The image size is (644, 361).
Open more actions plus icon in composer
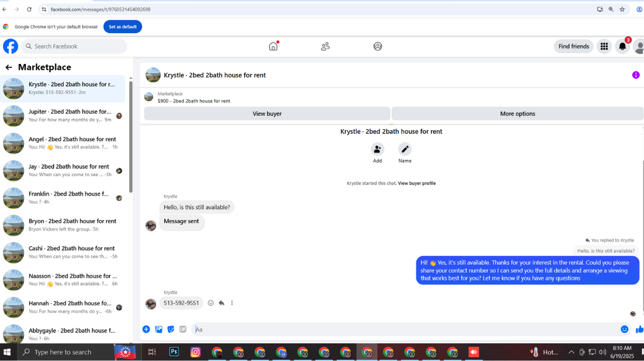pyautogui.click(x=146, y=329)
